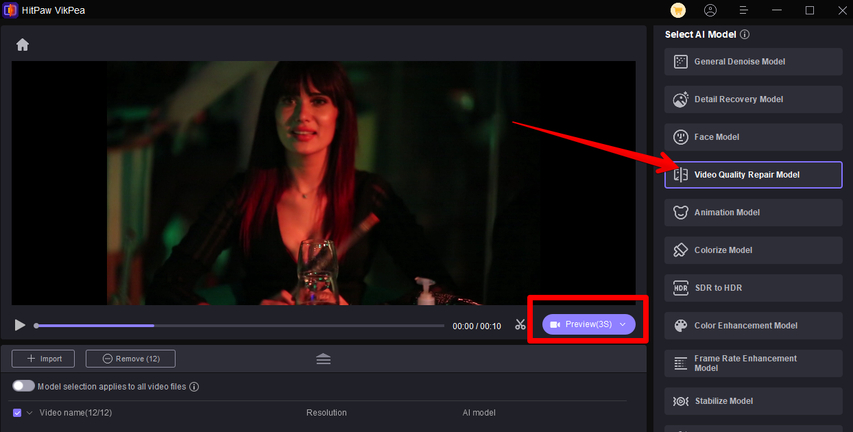Click info icon next to model selection toggle

tap(194, 387)
